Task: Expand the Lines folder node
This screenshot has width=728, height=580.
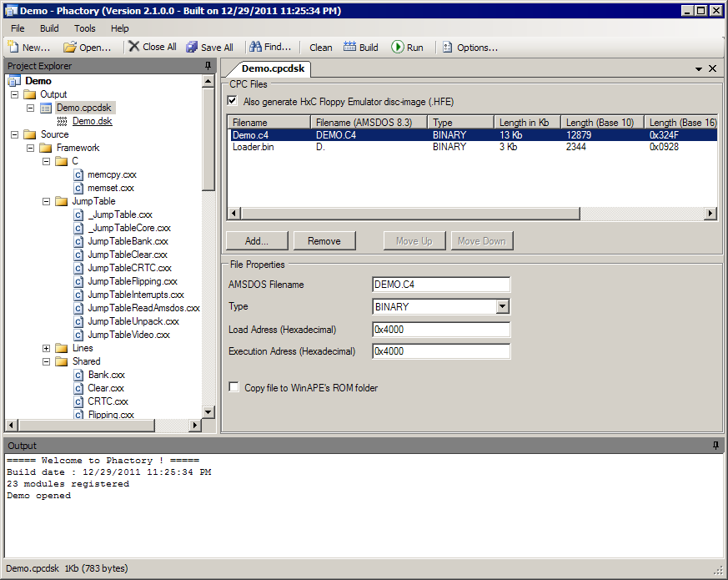Action: coord(47,348)
